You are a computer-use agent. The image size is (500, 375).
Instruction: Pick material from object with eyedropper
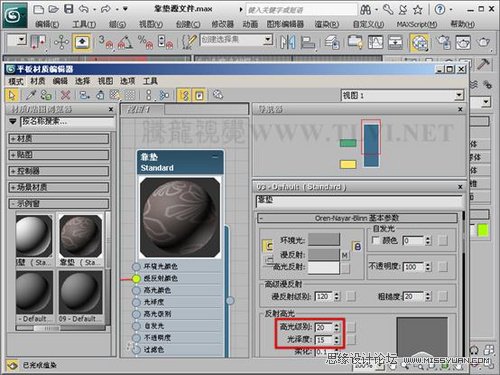pos(31,95)
